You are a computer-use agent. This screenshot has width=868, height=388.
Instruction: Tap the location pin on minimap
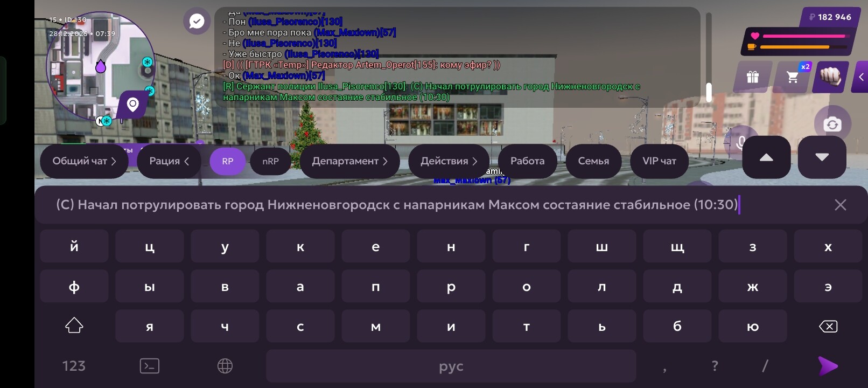132,104
